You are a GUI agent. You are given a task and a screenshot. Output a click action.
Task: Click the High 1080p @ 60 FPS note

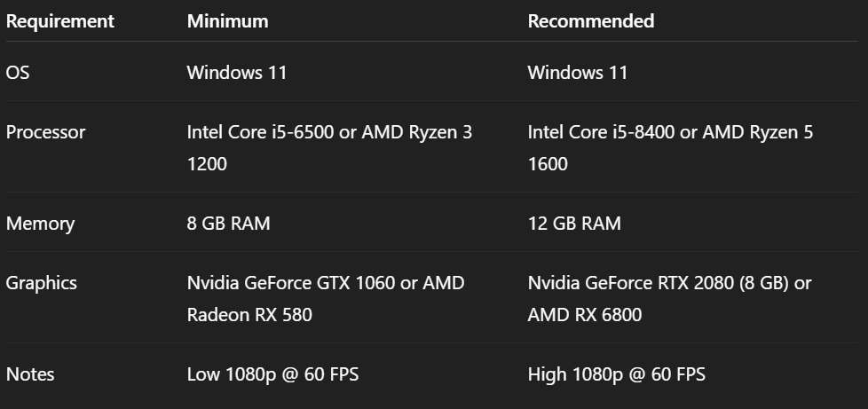pyautogui.click(x=616, y=374)
